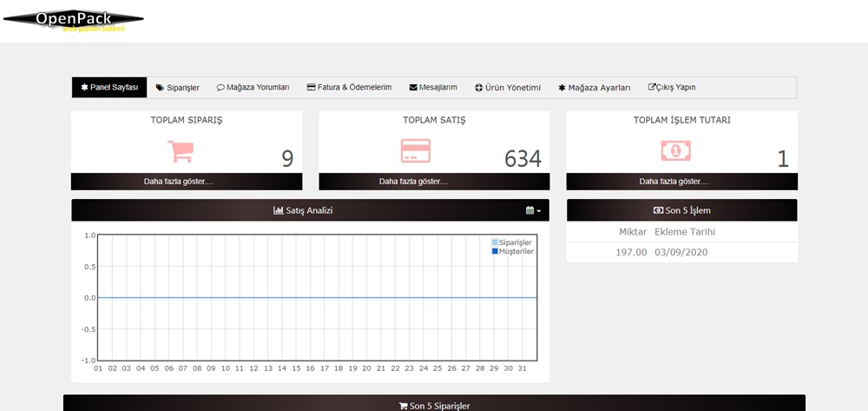Image resolution: width=868 pixels, height=411 pixels.
Task: Click the bar chart icon beside Satış Analizi
Action: [279, 210]
